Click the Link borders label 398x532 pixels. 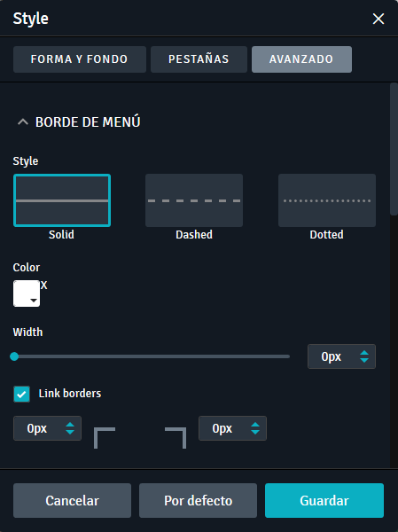(x=70, y=394)
